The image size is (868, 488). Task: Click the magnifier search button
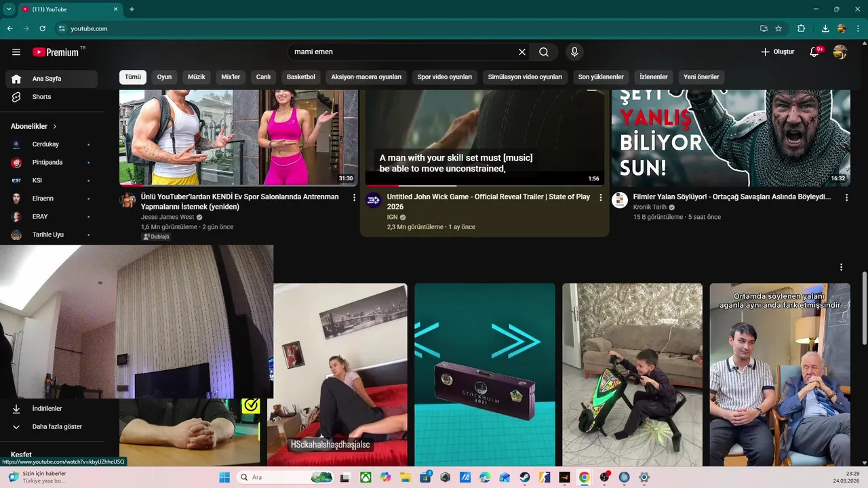point(544,52)
